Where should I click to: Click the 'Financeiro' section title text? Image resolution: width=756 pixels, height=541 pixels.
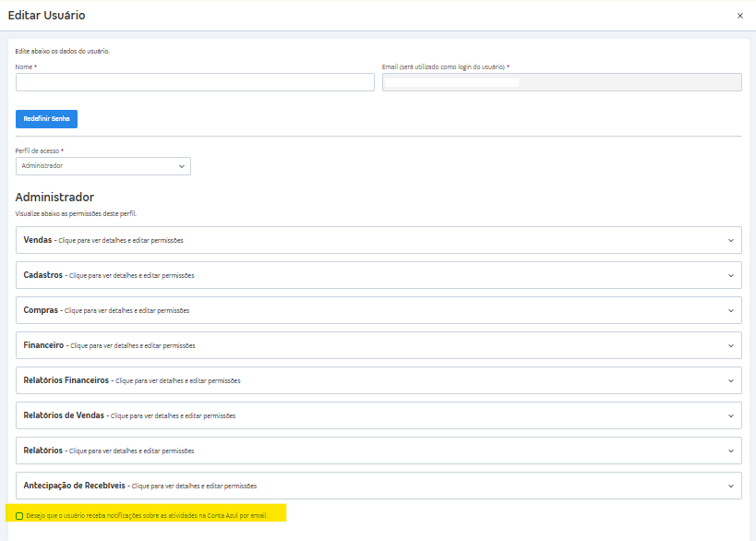tap(43, 345)
